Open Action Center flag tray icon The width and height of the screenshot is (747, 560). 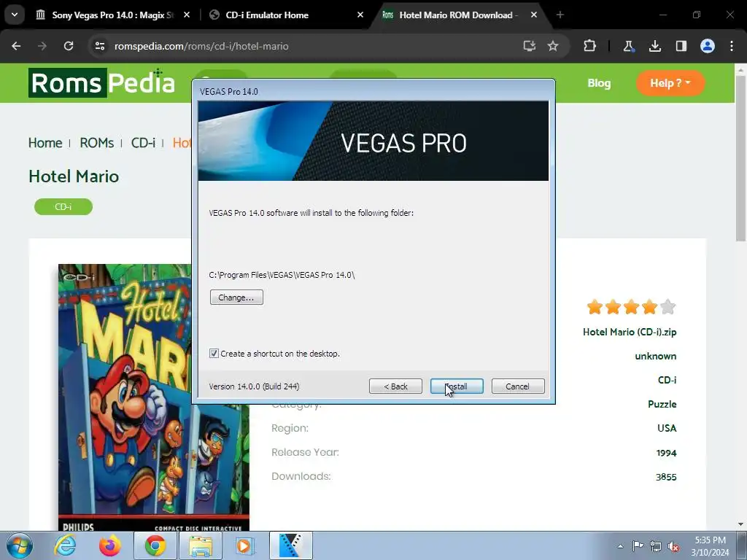[638, 546]
